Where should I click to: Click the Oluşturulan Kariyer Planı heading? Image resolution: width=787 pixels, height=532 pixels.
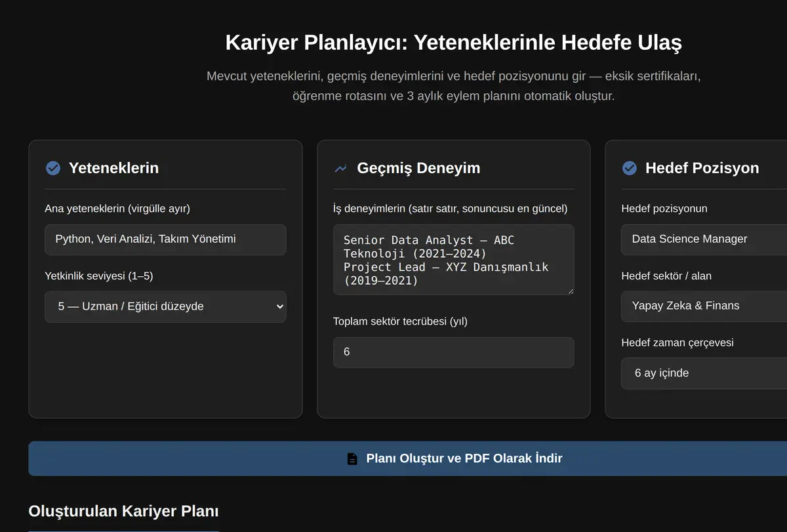tap(123, 511)
